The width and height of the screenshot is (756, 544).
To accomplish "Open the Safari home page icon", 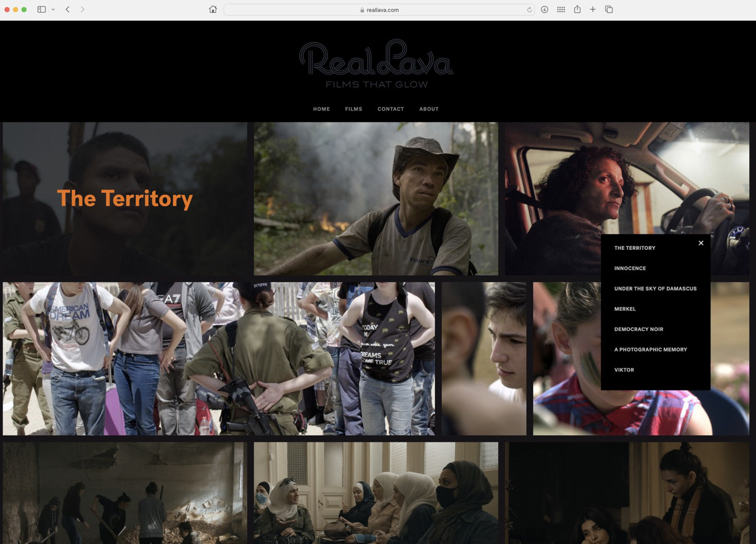I will [x=213, y=9].
